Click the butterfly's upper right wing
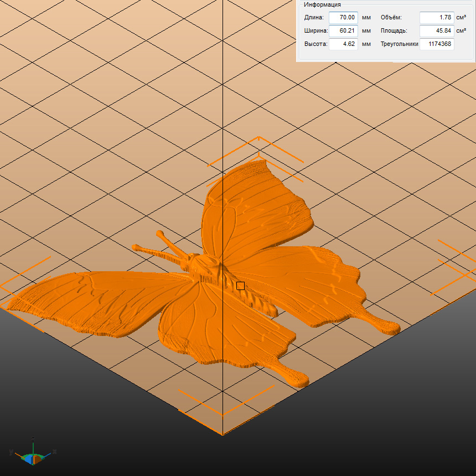The width and height of the screenshot is (476, 476). tap(255, 205)
